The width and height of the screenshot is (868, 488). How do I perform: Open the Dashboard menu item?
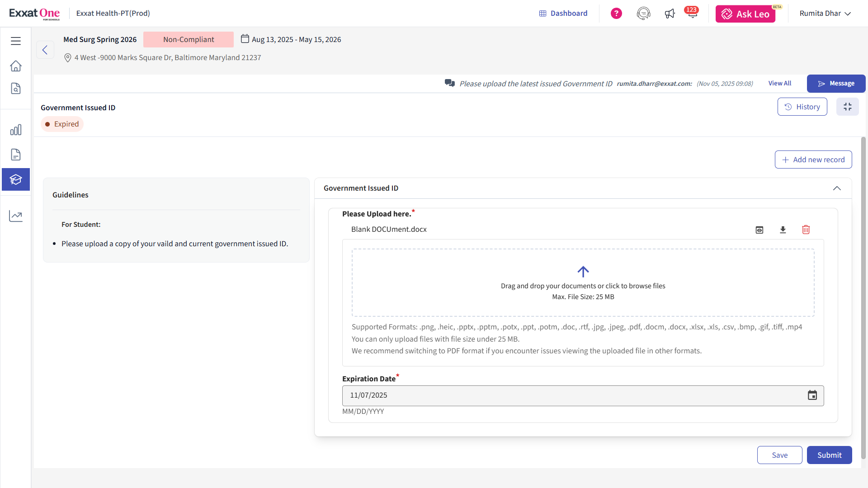563,14
